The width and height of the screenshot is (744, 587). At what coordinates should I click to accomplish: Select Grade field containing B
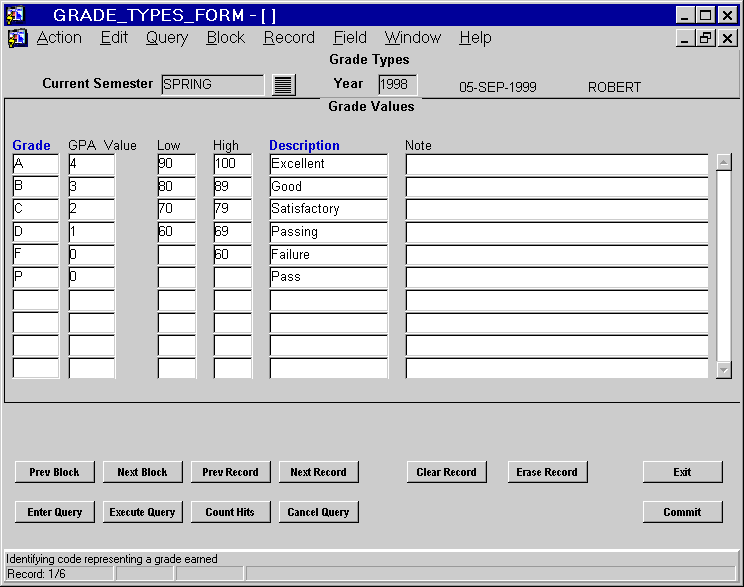(36, 186)
